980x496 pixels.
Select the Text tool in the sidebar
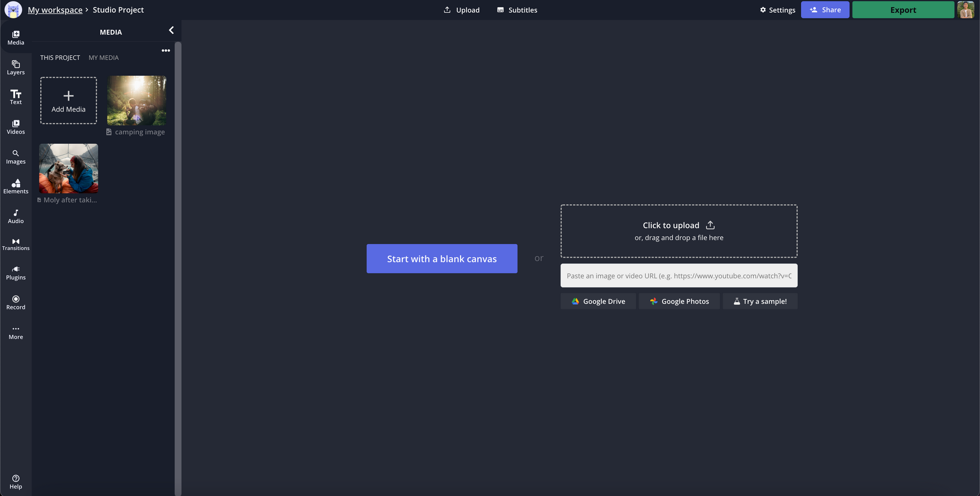[x=16, y=97]
